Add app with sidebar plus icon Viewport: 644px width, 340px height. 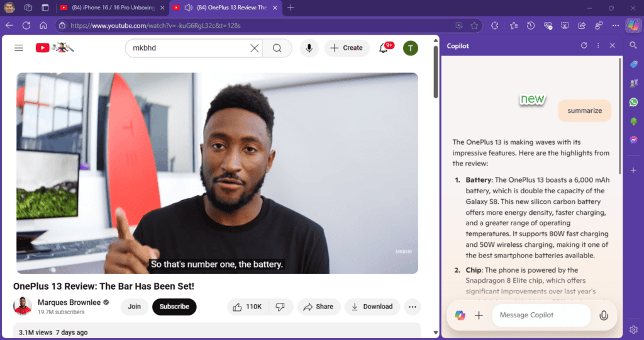(633, 170)
